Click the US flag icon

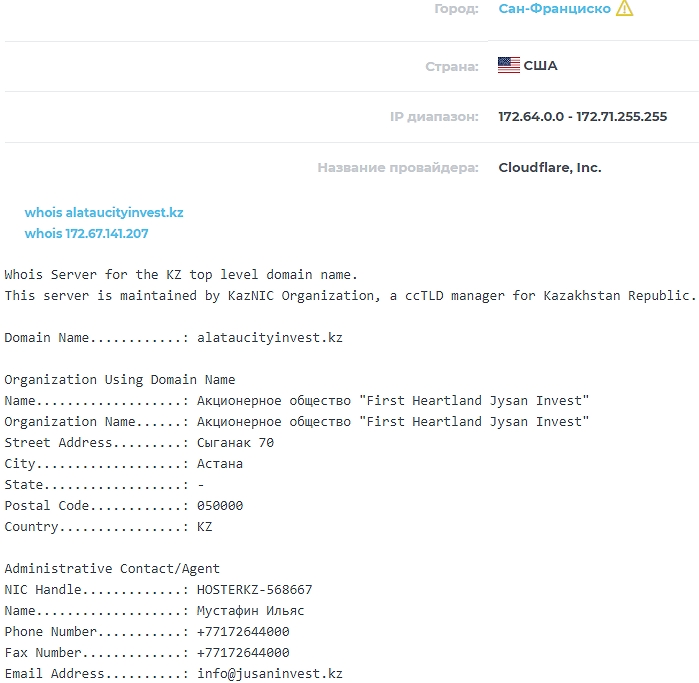(x=508, y=66)
